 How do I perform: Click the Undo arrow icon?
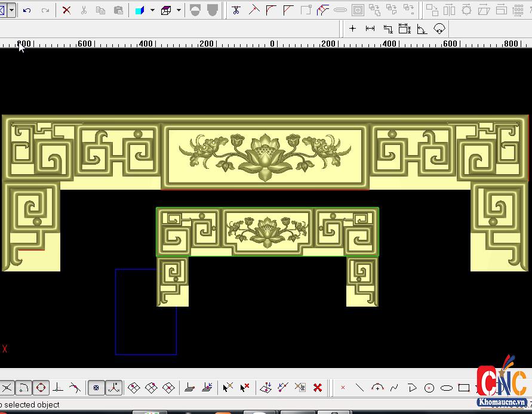27,10
